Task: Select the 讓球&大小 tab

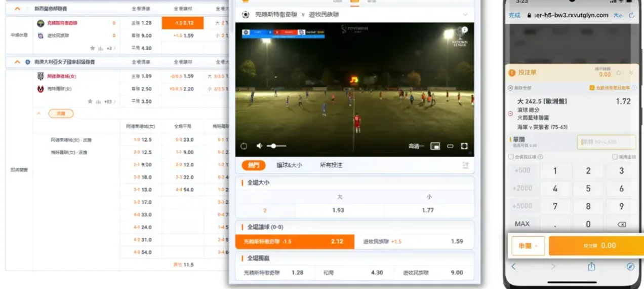Action: [x=289, y=165]
